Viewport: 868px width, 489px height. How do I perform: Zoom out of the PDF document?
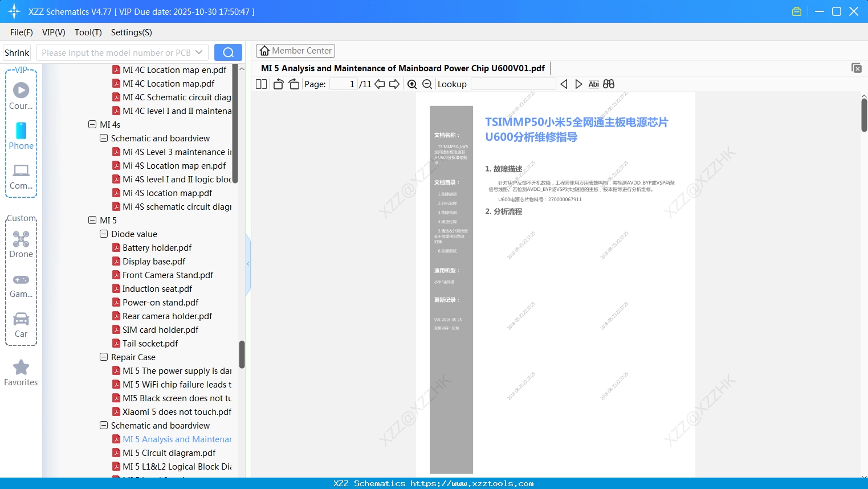click(x=426, y=84)
